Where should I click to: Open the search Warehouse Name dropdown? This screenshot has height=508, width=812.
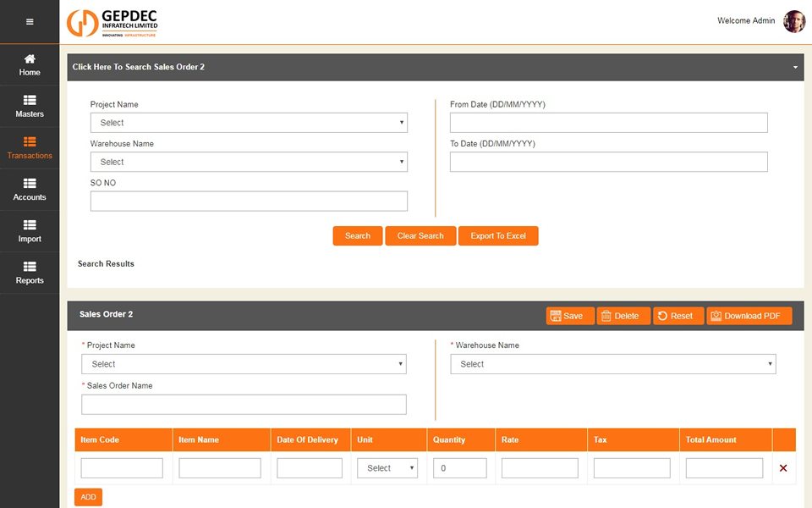[249, 162]
